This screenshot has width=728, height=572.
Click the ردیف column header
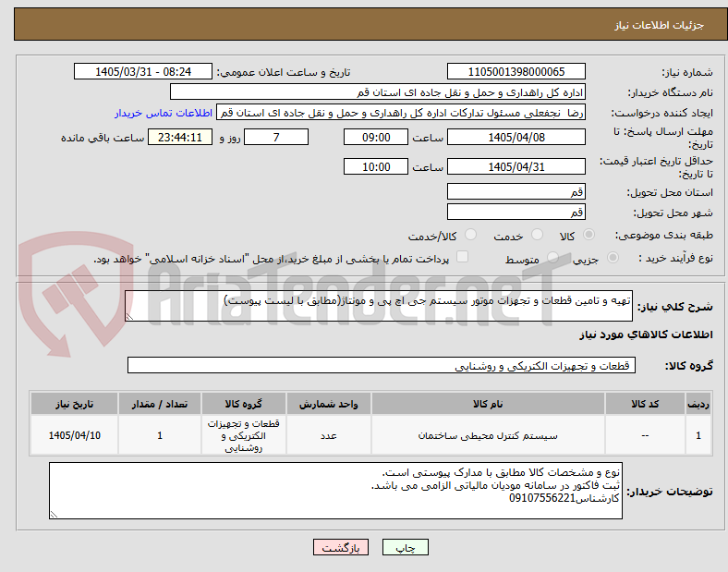pos(698,404)
